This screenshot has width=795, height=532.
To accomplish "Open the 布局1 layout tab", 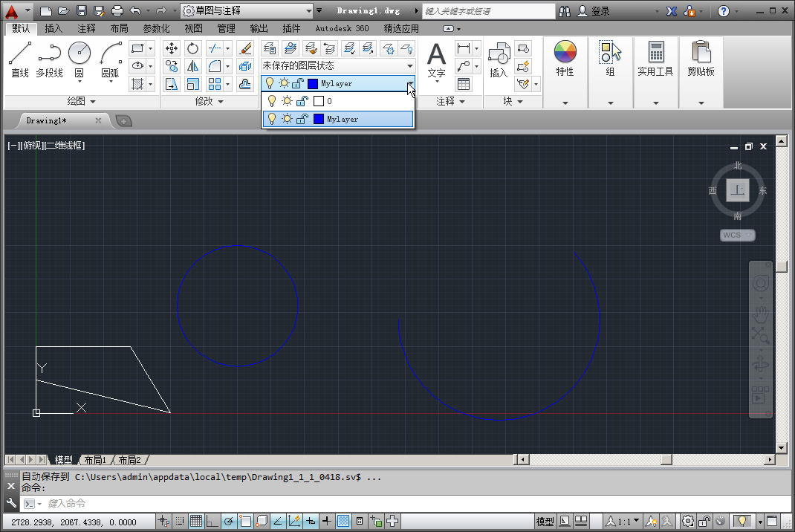I will pos(95,460).
